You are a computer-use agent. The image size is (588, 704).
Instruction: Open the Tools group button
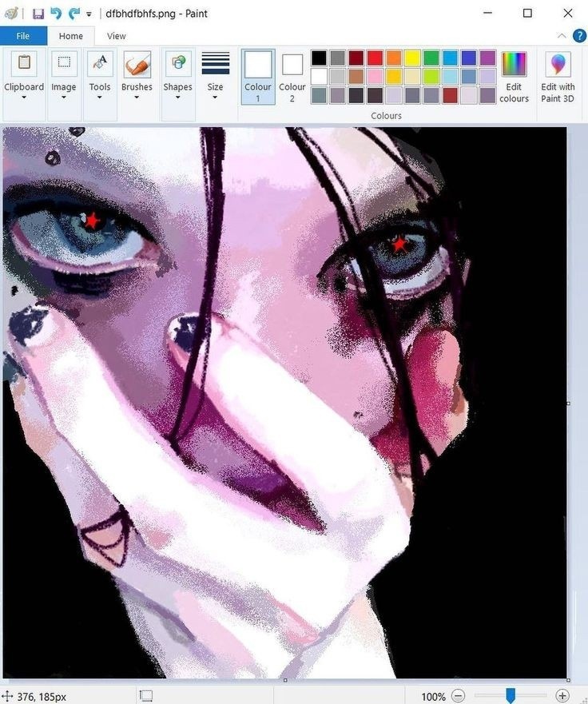[x=100, y=77]
